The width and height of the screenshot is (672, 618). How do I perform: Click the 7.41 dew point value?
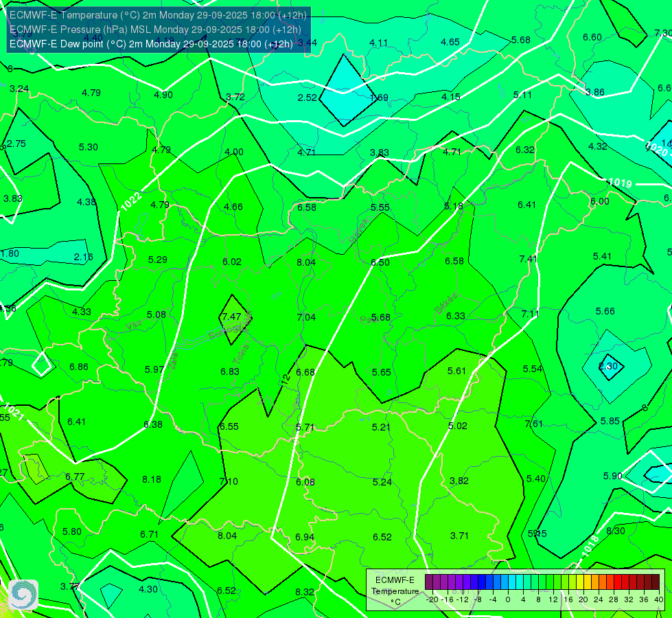[x=528, y=259]
